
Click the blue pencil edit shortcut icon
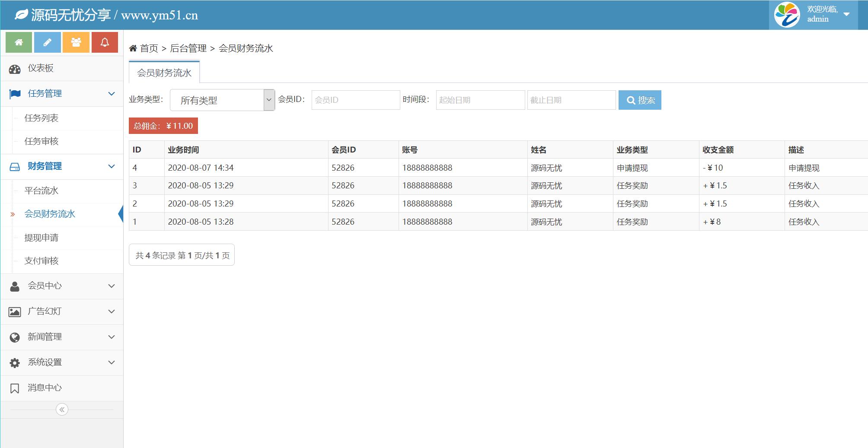47,42
